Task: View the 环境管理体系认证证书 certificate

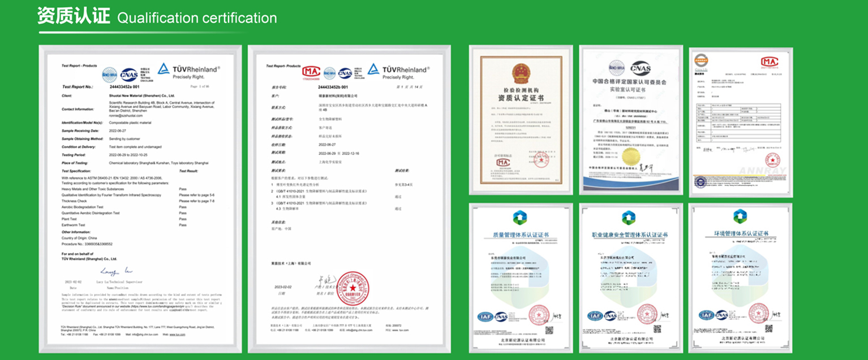Action: tap(739, 278)
